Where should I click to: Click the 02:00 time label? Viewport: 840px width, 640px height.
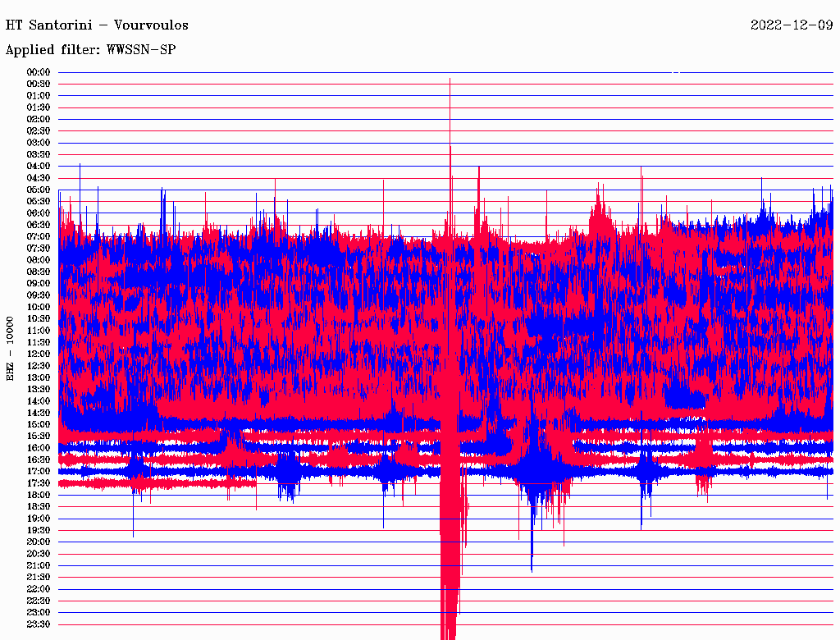(x=39, y=120)
